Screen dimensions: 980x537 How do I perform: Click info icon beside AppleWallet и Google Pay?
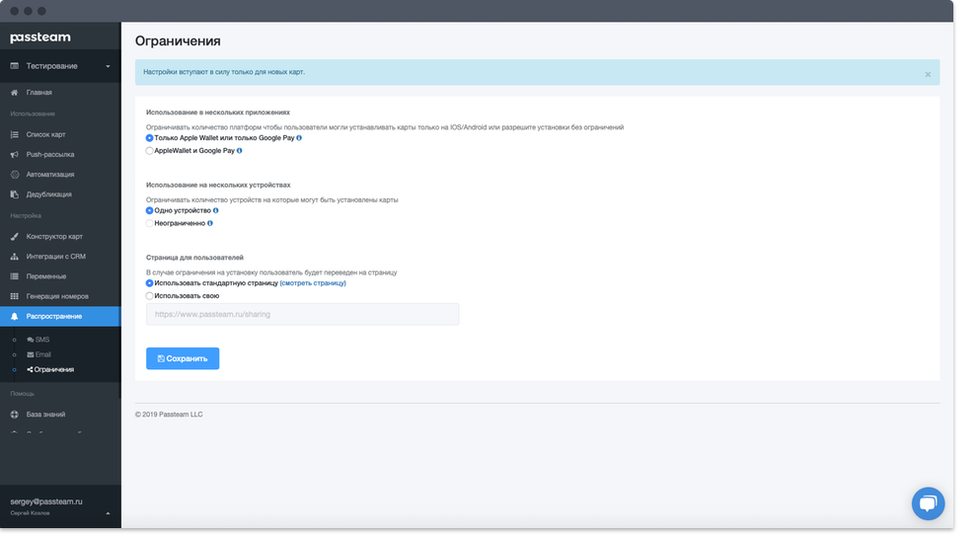pyautogui.click(x=240, y=151)
